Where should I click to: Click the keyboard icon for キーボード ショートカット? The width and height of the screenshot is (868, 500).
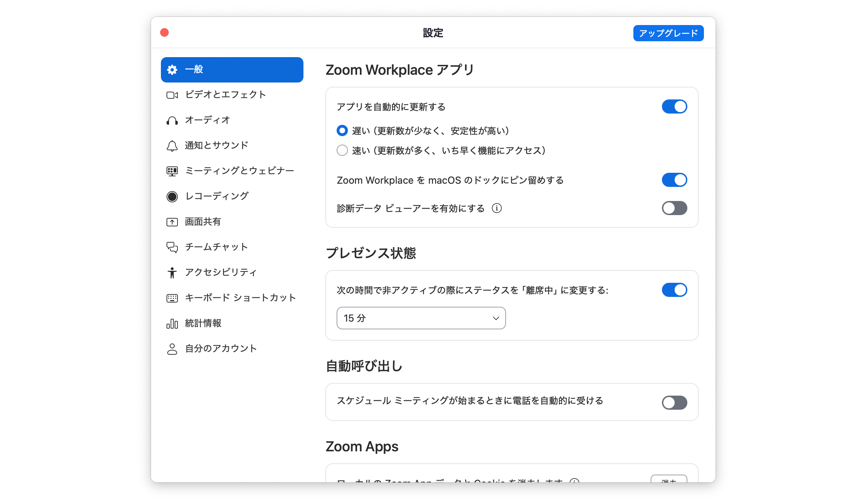pyautogui.click(x=172, y=298)
